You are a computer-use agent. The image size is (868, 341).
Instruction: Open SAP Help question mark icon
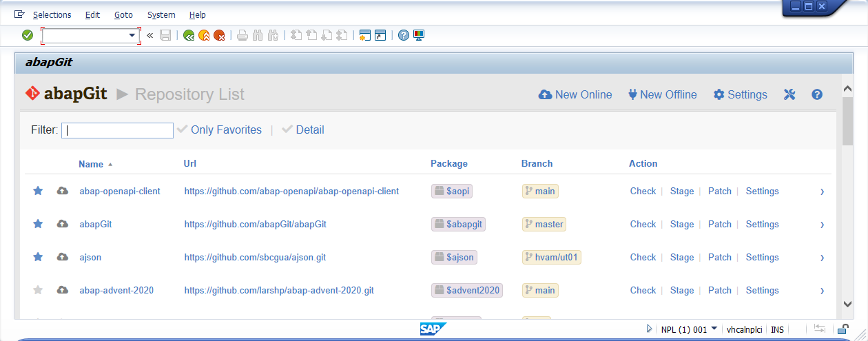(x=404, y=35)
